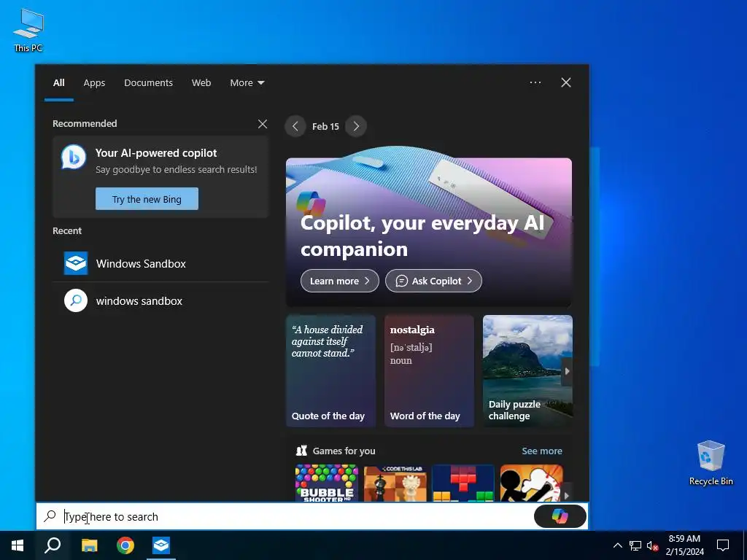Switch to the Documents tab

point(148,83)
